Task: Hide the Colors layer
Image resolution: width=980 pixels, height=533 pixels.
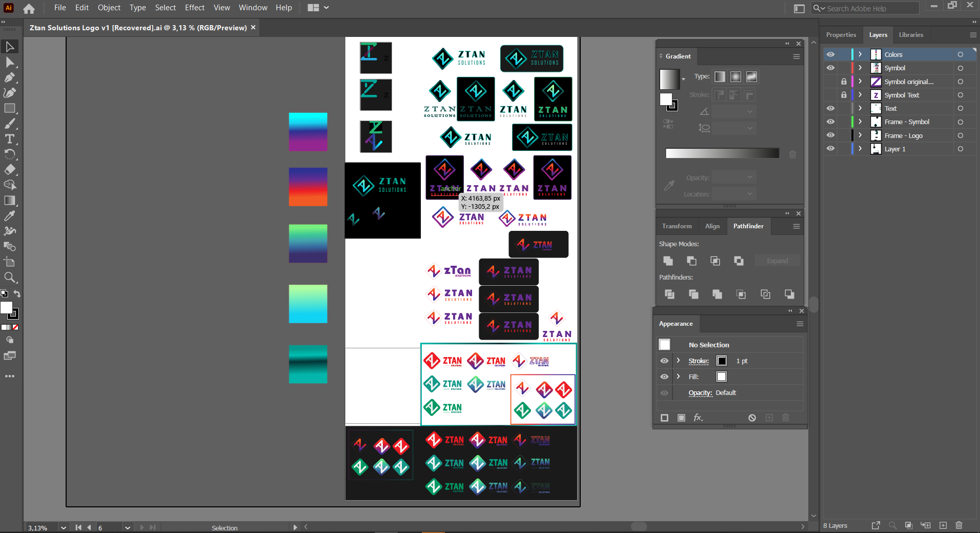Action: (831, 54)
